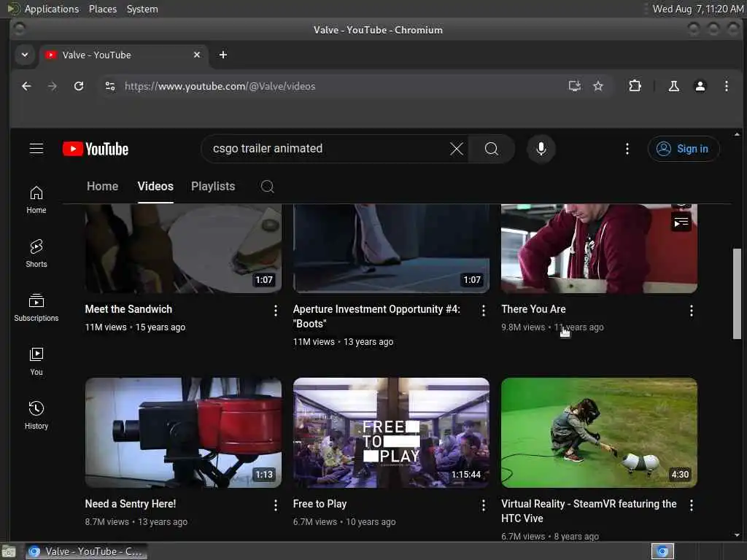The width and height of the screenshot is (747, 560).
Task: Switch to the channel Home tab
Action: pos(102,186)
